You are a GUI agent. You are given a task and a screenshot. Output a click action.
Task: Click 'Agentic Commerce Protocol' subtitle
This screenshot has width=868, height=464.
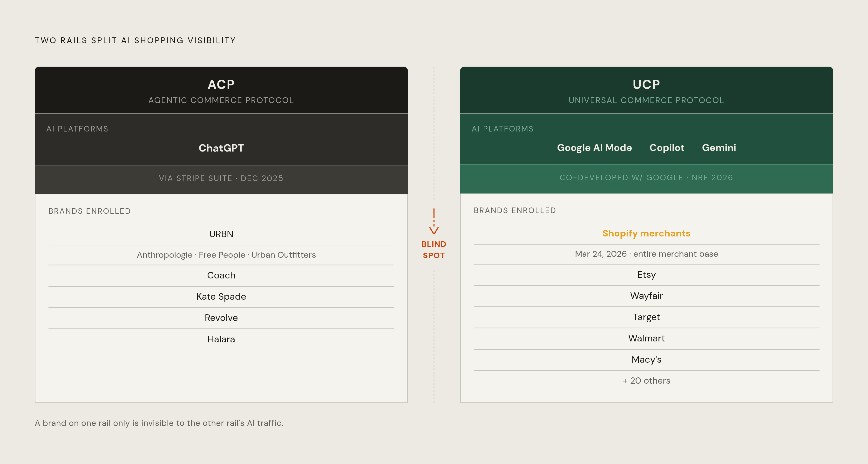(x=221, y=100)
